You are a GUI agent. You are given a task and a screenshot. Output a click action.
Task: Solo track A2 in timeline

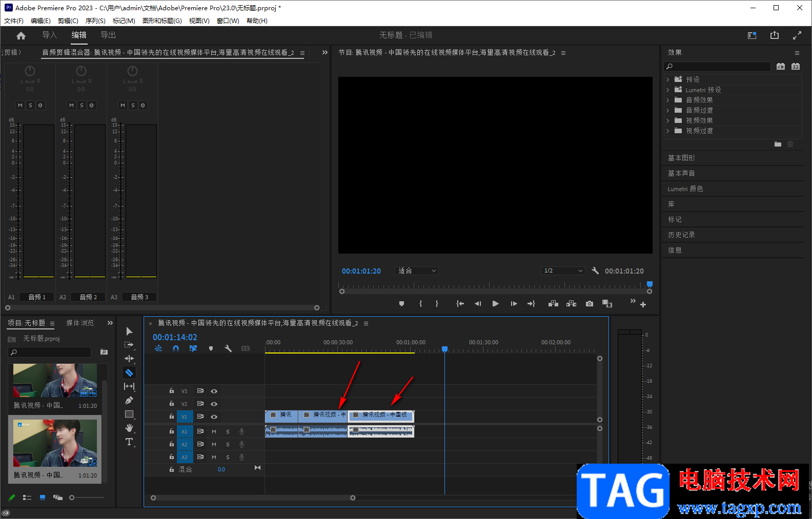tap(228, 444)
